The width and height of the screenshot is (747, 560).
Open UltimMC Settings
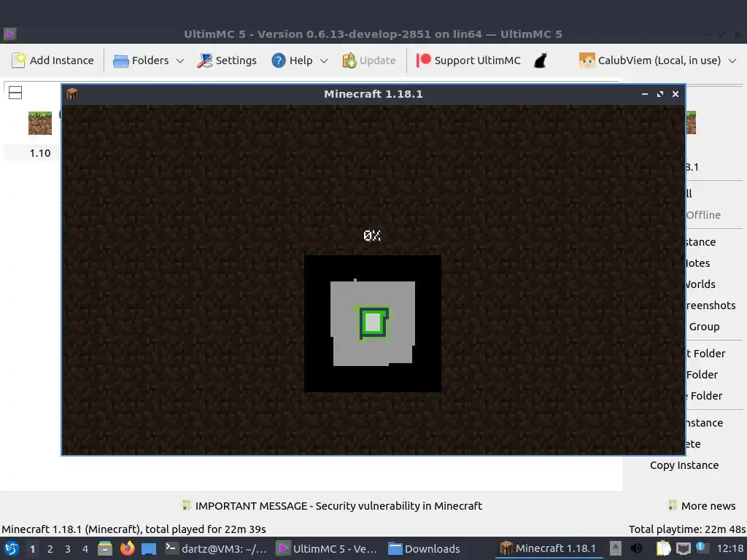tap(228, 61)
